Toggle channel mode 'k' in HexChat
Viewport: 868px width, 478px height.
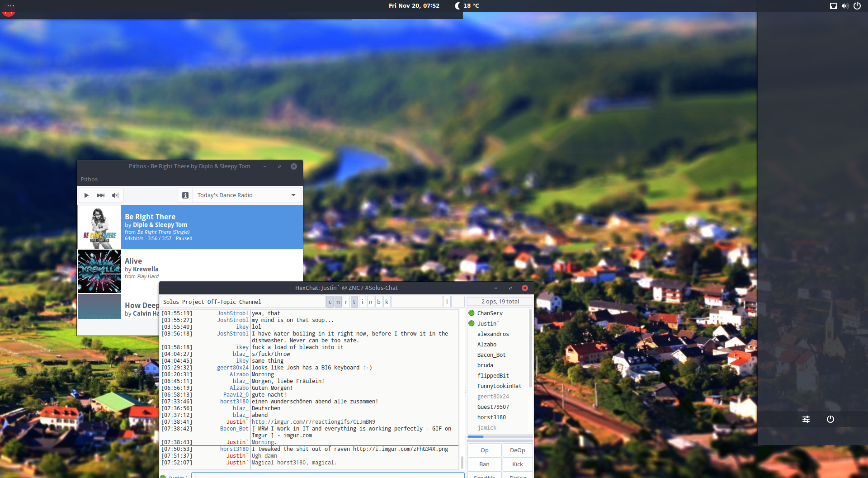pos(387,302)
